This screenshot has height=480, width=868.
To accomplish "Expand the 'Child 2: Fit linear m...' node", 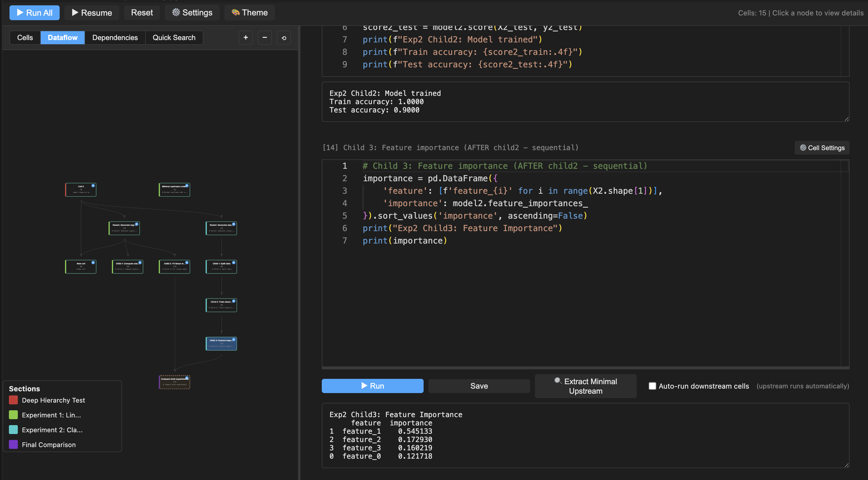I will click(174, 266).
